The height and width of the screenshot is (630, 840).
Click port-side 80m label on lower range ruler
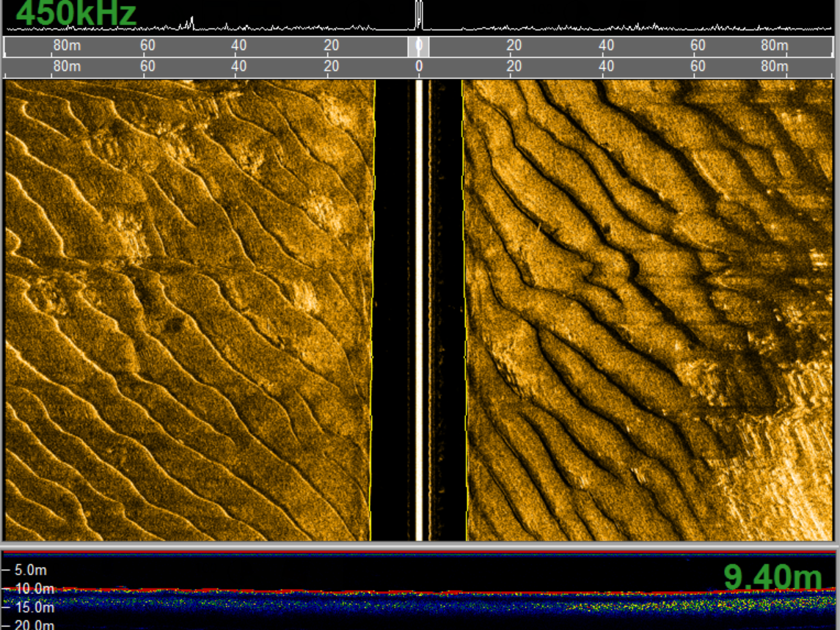coord(67,67)
